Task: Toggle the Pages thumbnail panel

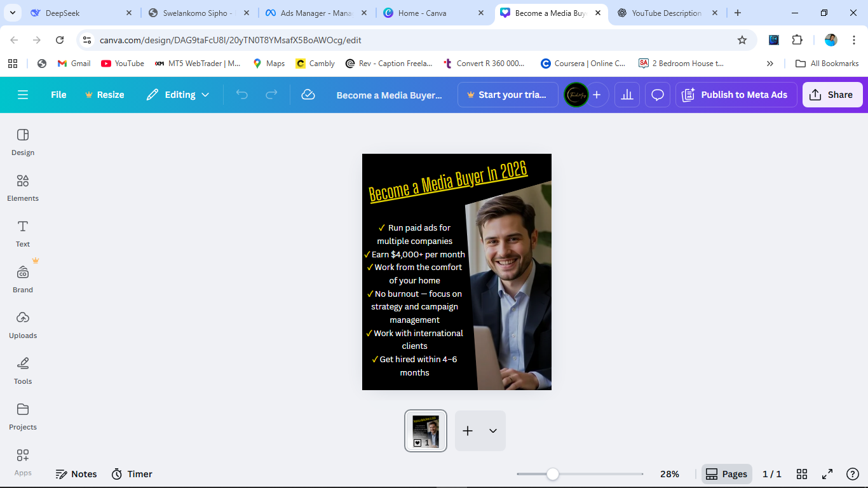Action: 727,474
